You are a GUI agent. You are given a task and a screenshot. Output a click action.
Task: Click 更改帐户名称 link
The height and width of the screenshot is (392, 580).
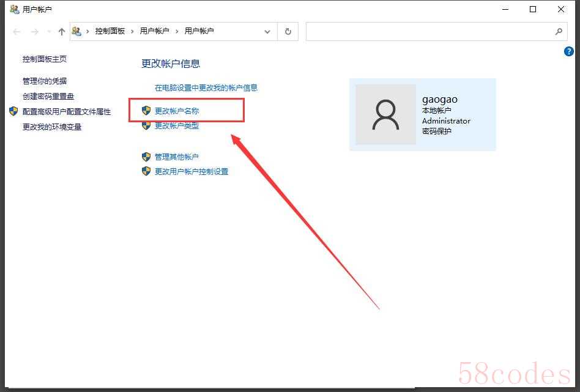coord(177,111)
